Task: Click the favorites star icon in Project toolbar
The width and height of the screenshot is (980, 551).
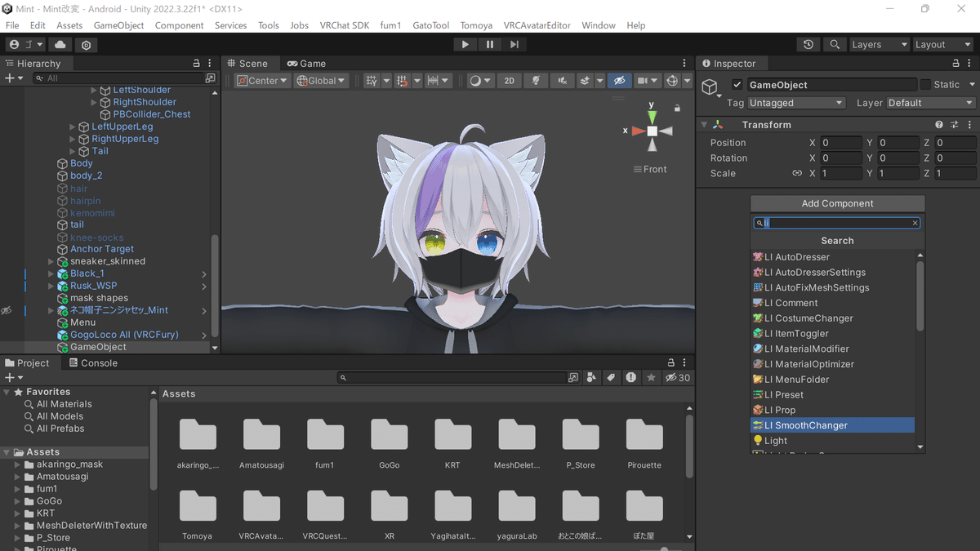Action: [651, 378]
